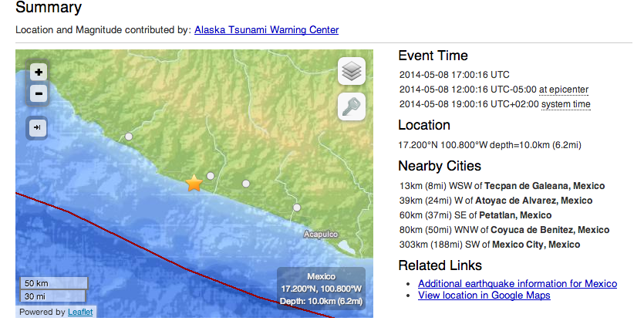Click the "at epicenter" time label
Viewport: 644px width, 321px height.
[x=565, y=90]
